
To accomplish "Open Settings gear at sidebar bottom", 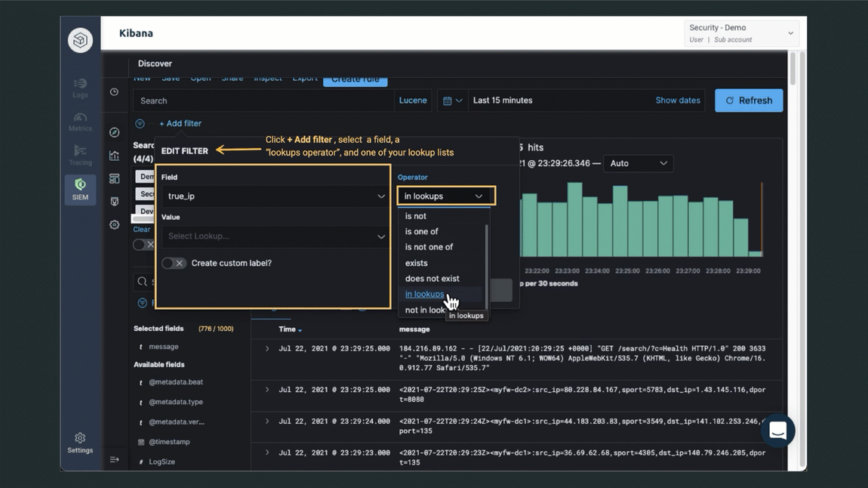I will tap(80, 443).
